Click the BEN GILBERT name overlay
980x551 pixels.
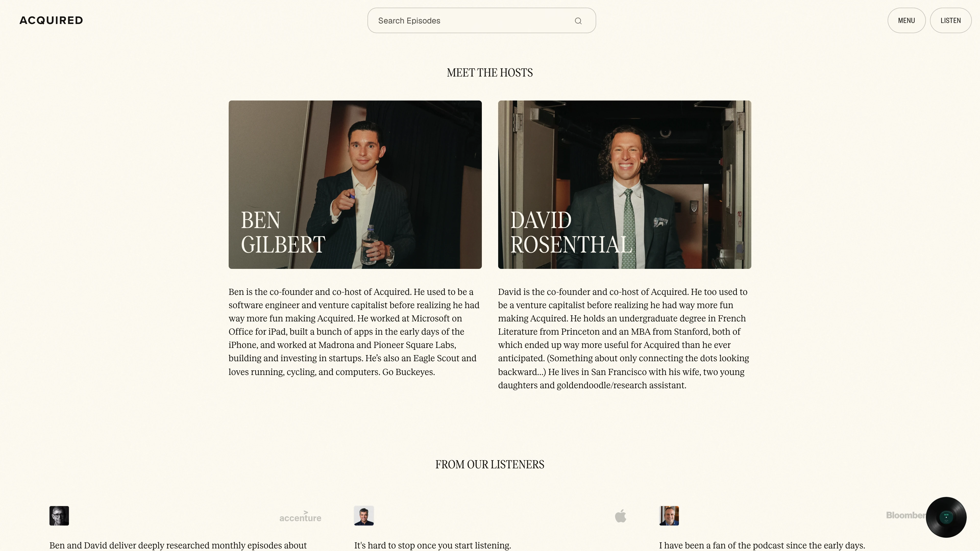[283, 232]
